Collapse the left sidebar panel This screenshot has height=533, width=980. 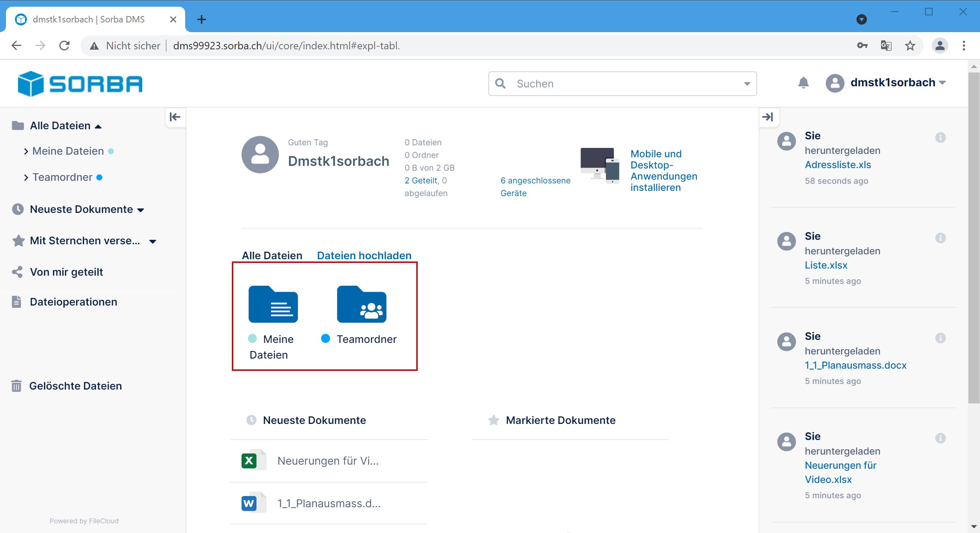(x=175, y=117)
